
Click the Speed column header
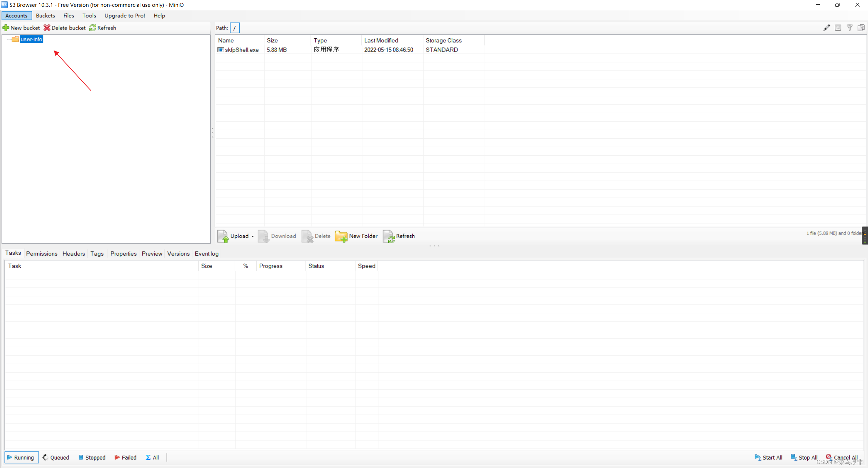[367, 266]
